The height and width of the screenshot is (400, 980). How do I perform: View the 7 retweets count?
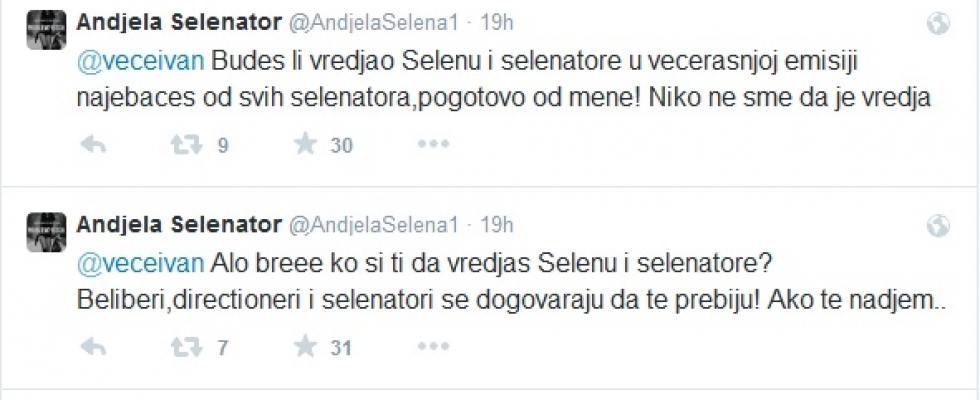pos(221,348)
